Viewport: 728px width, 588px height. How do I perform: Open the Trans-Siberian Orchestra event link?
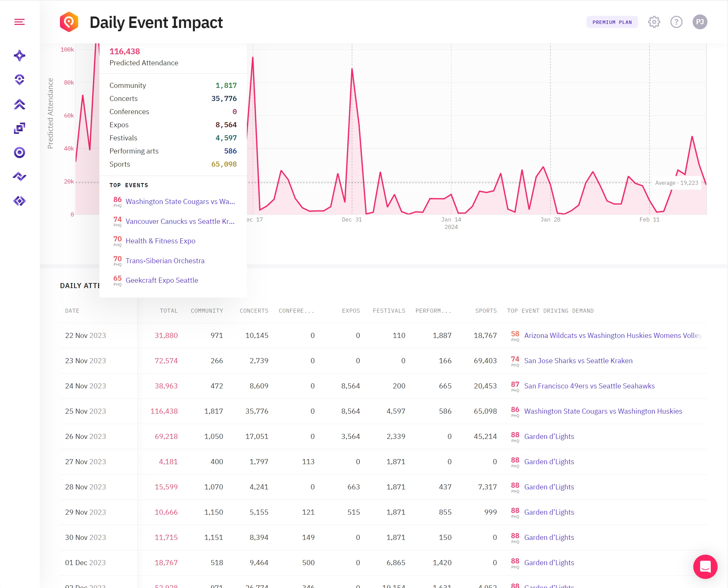tap(165, 261)
